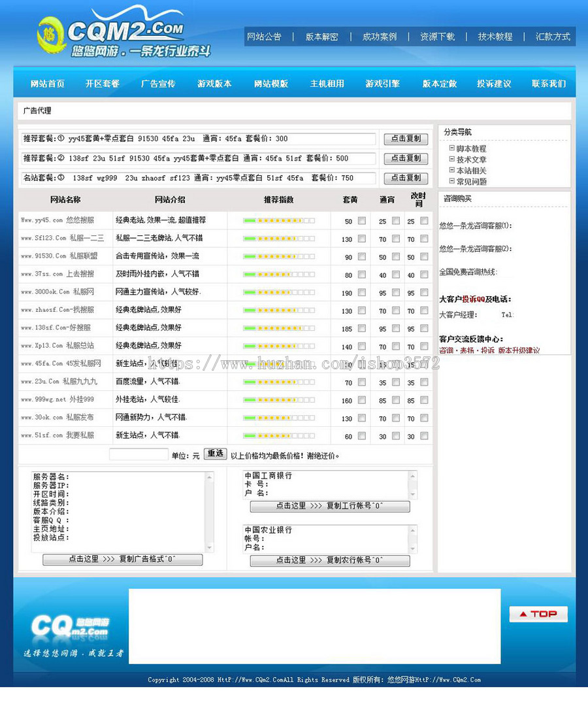
Task: Check the 改时间 box for 91530.Com
Action: (425, 256)
